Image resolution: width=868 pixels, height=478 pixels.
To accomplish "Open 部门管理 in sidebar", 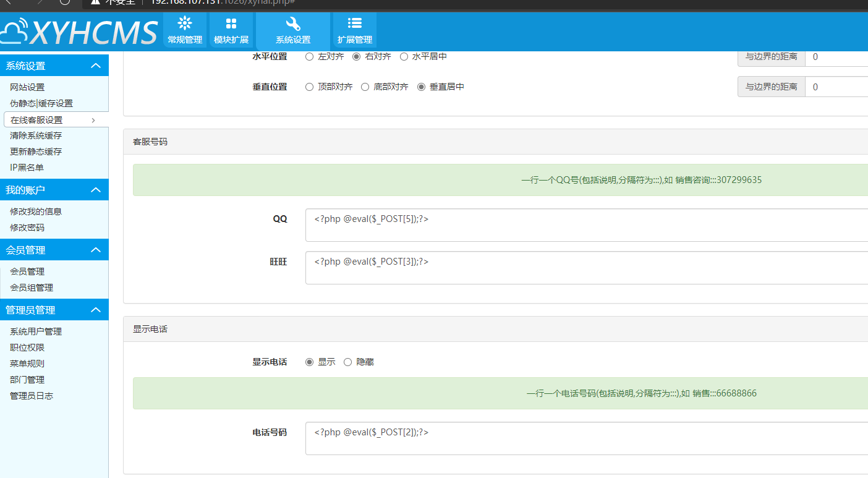I will click(27, 380).
